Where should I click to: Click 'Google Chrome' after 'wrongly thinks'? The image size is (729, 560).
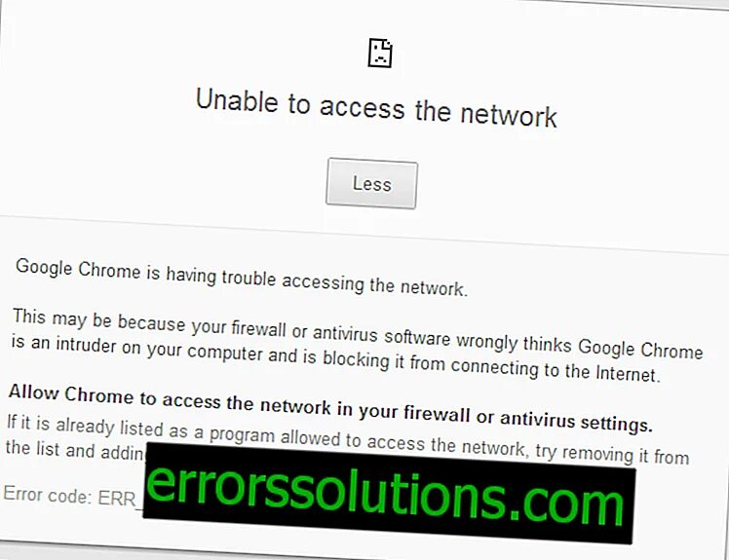click(640, 348)
